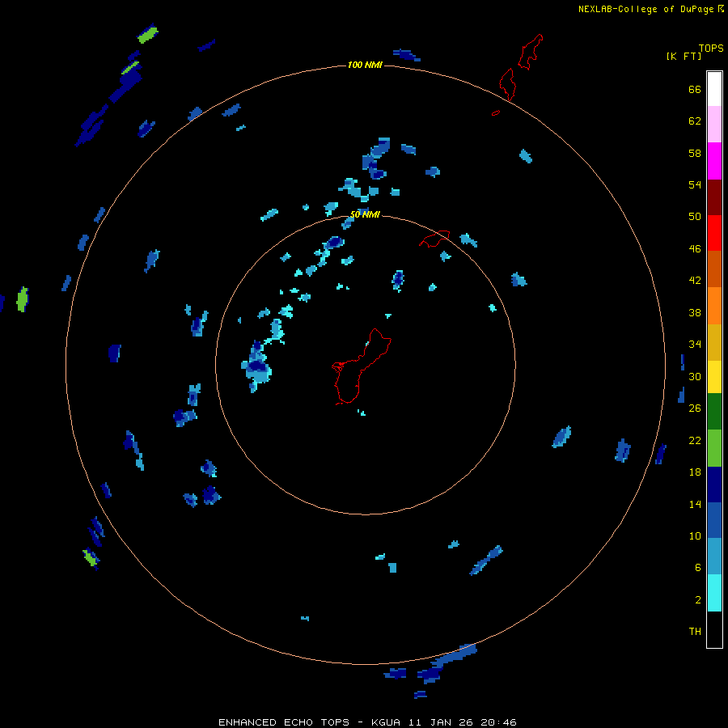Click the 14 legend value
Screen dimensions: 728x728
(x=695, y=504)
